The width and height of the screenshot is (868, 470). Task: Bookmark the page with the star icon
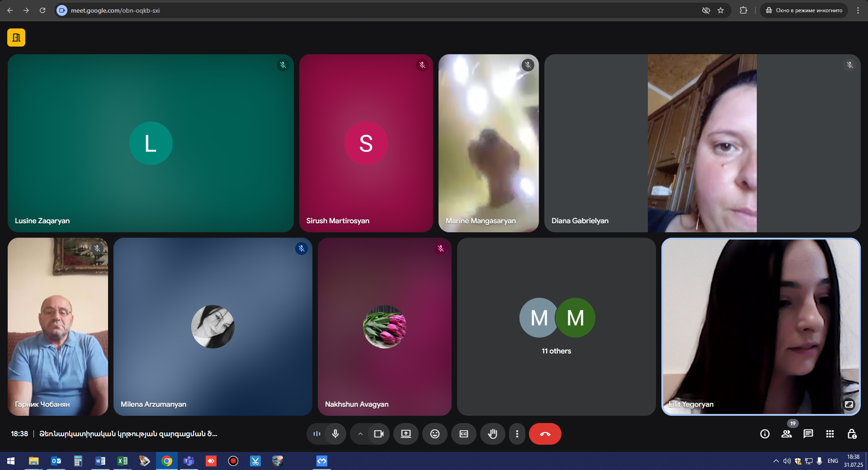coord(721,10)
